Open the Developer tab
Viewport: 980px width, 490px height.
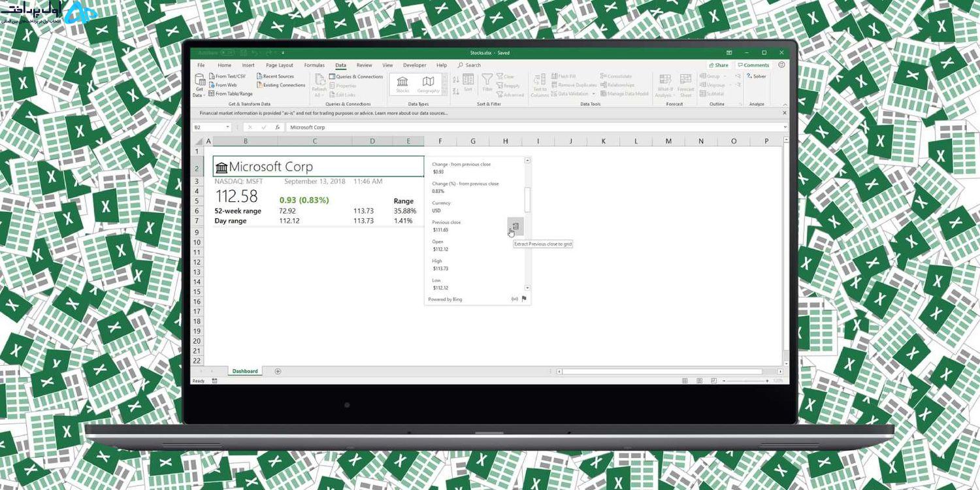pyautogui.click(x=414, y=65)
